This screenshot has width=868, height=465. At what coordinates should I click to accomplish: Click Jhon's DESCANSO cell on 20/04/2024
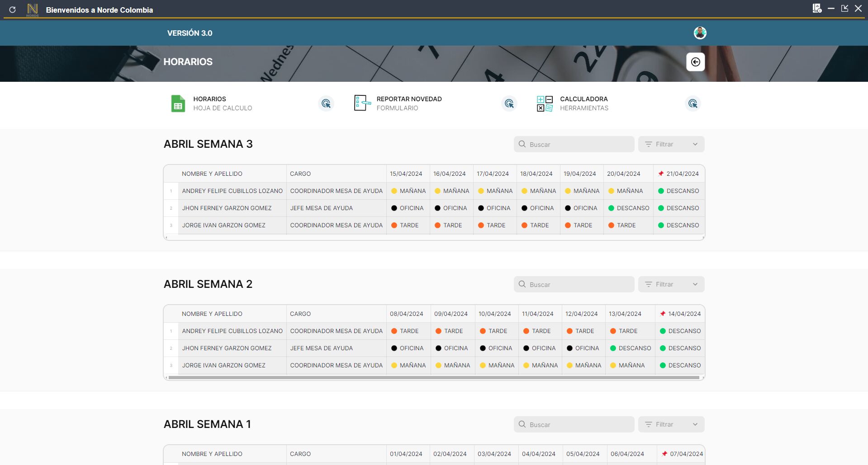click(x=629, y=208)
